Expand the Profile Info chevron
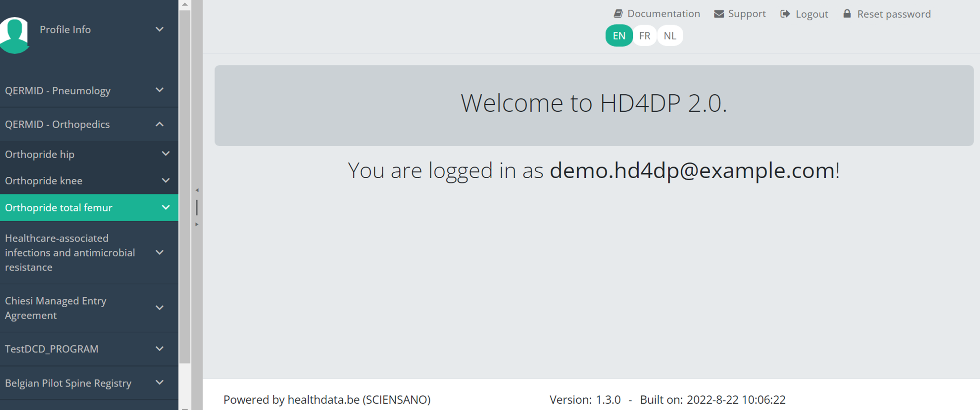The image size is (980, 410). tap(160, 29)
